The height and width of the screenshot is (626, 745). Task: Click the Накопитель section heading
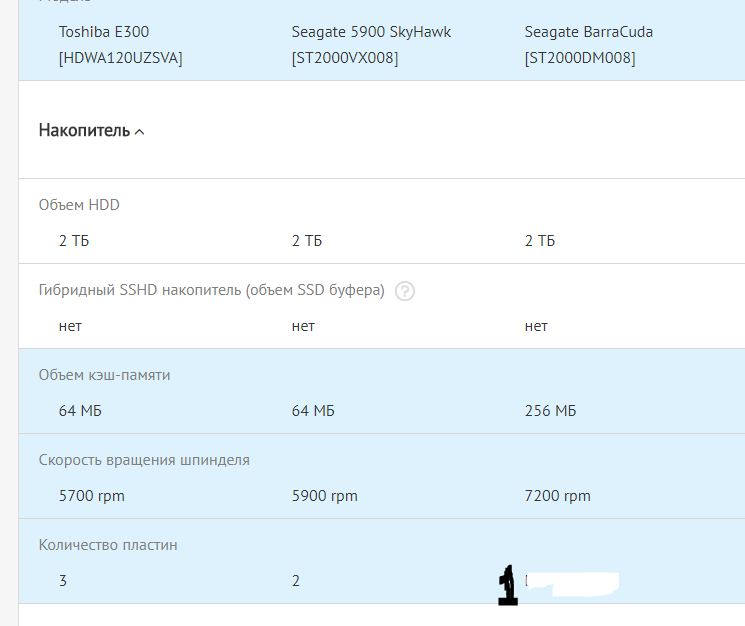tap(84, 131)
